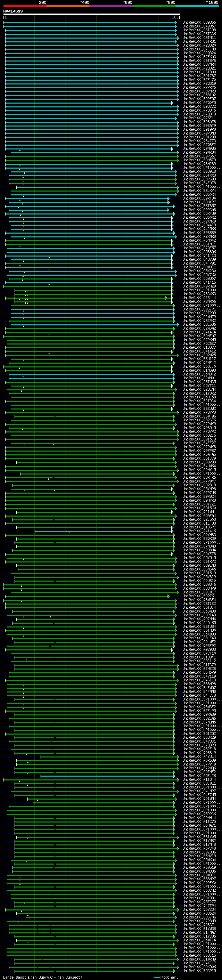
Task: Click the white AV414699 query sequence bar
Action: pyautogui.click(x=92, y=15)
